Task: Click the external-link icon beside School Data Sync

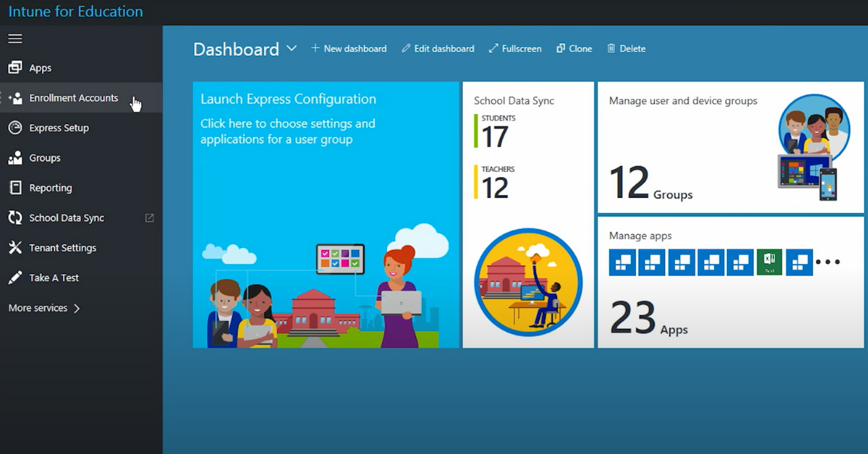Action: click(150, 218)
